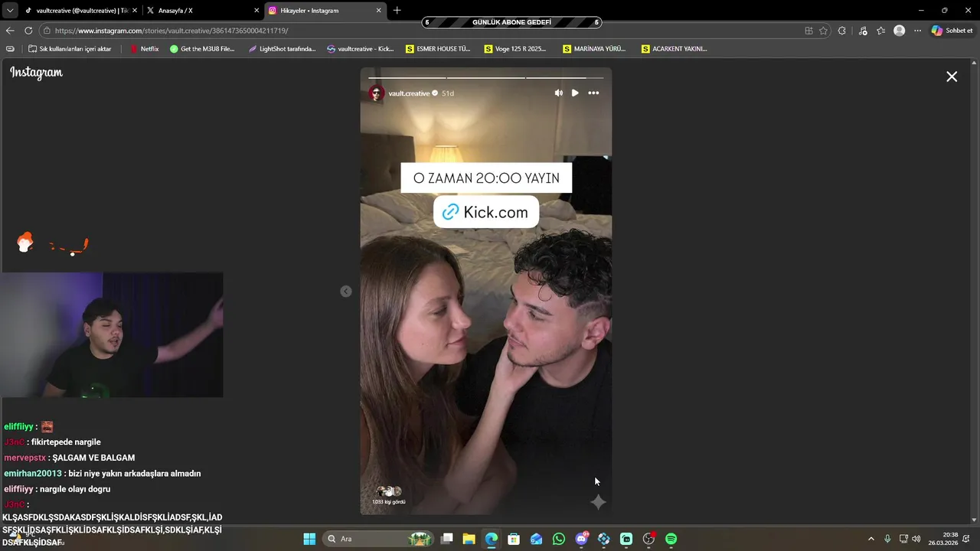980x551 pixels.
Task: Open the browser profile avatar
Action: (x=900, y=31)
